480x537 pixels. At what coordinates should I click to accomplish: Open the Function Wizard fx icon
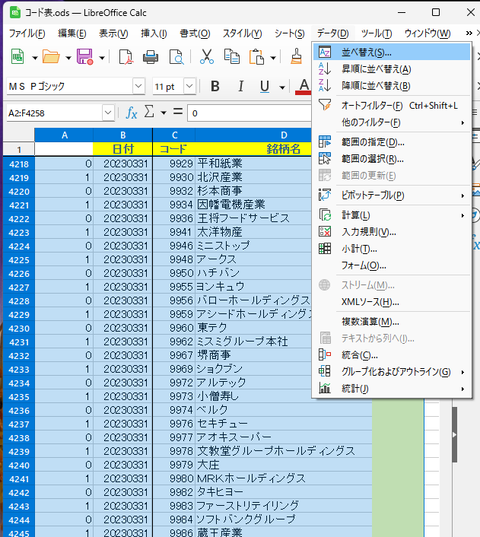[131, 113]
